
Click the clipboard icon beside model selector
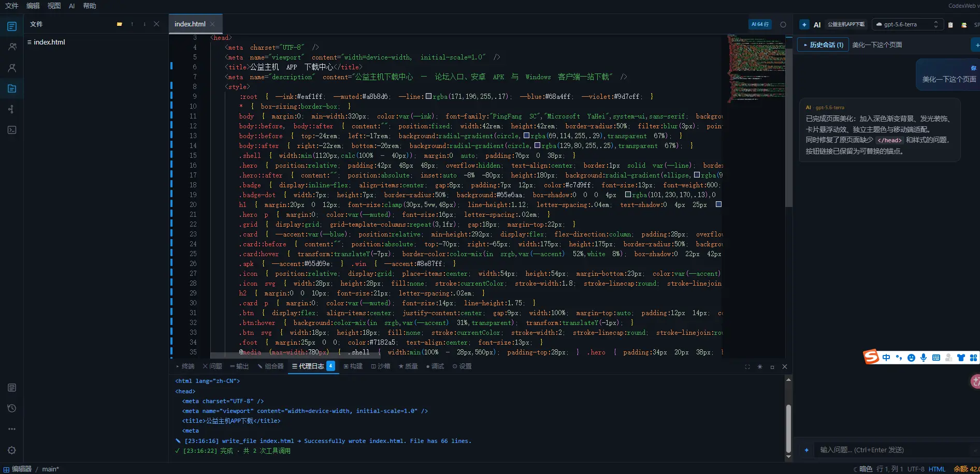tap(950, 25)
